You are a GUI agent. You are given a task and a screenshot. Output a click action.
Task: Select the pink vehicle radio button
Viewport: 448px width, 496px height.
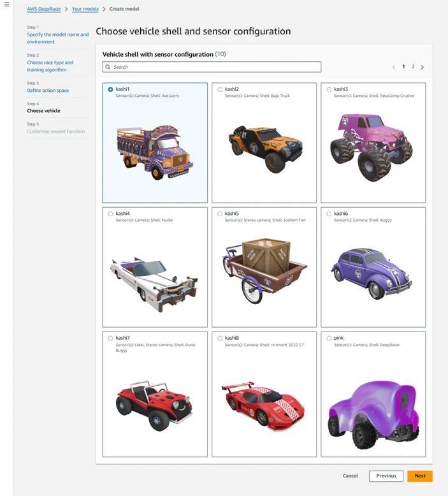pyautogui.click(x=329, y=338)
